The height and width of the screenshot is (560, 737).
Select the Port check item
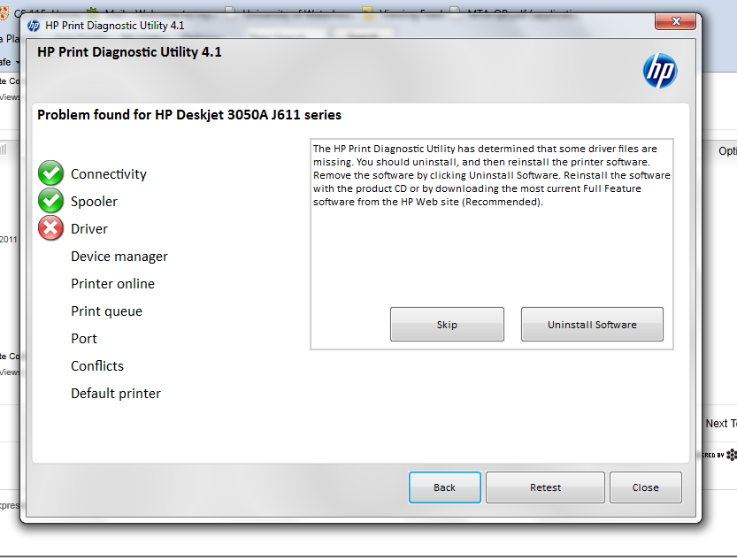click(84, 338)
